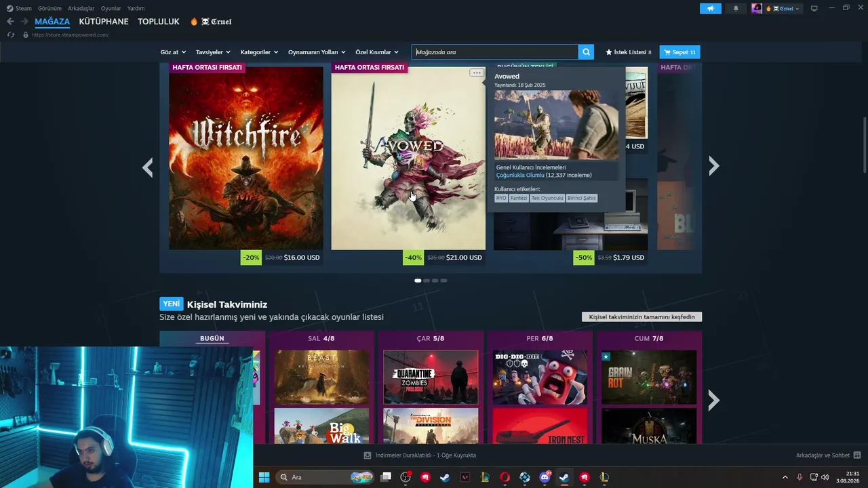
Task: Open the announcements megaphone button
Action: 710,9
